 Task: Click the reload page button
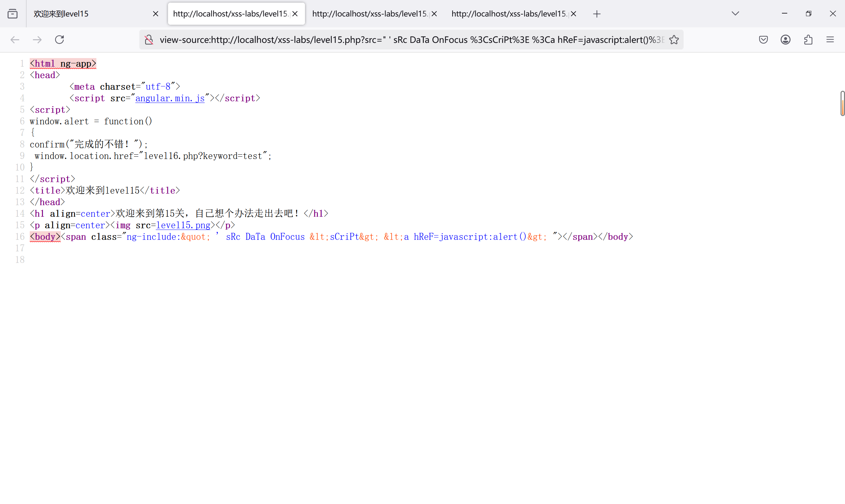coord(59,40)
